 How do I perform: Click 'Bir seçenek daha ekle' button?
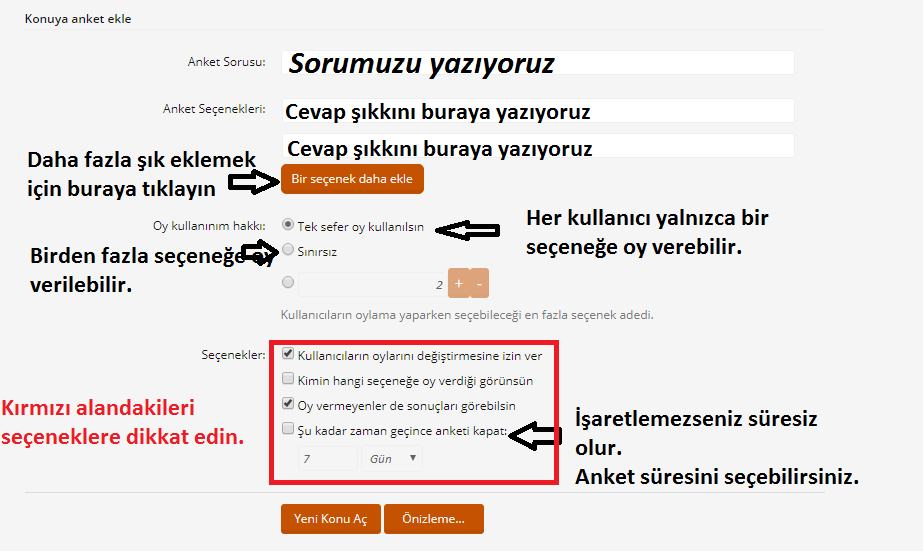coord(352,179)
